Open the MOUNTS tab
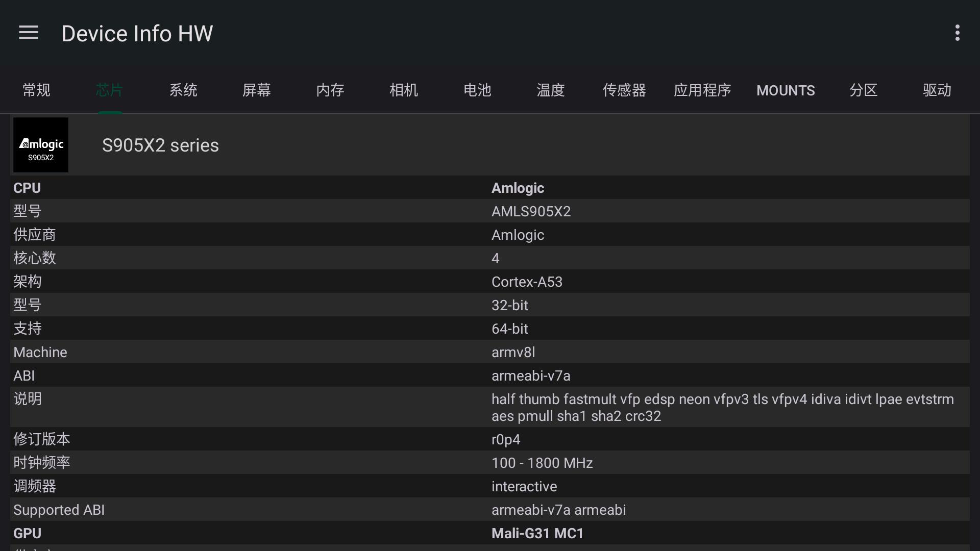 [786, 90]
